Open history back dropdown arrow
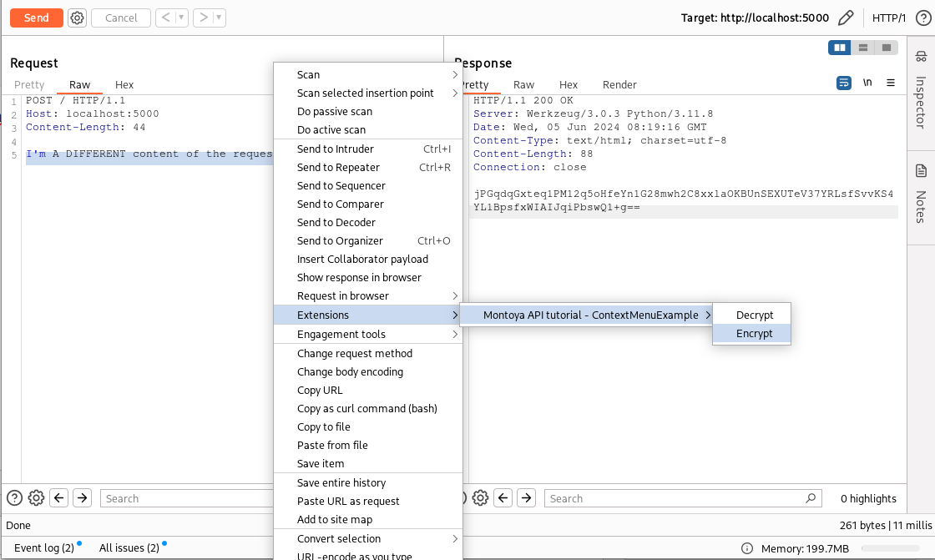 click(x=181, y=18)
